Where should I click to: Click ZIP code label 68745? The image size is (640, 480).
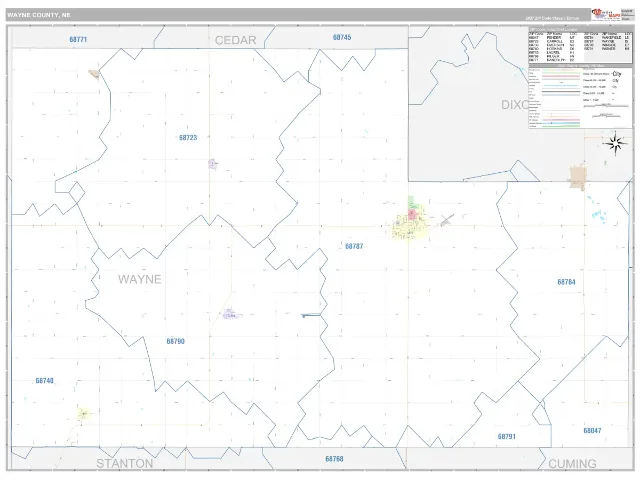point(342,37)
